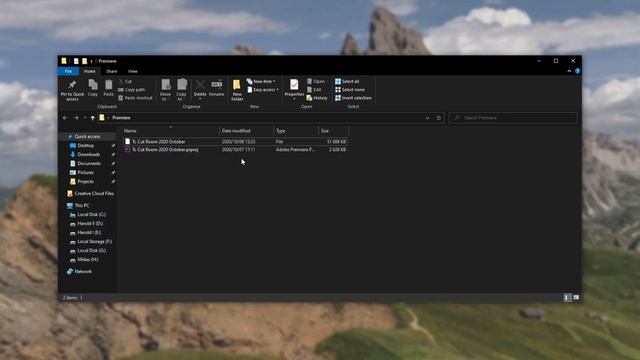This screenshot has height=360, width=640.
Task: Sort files by Type column
Action: 296,131
